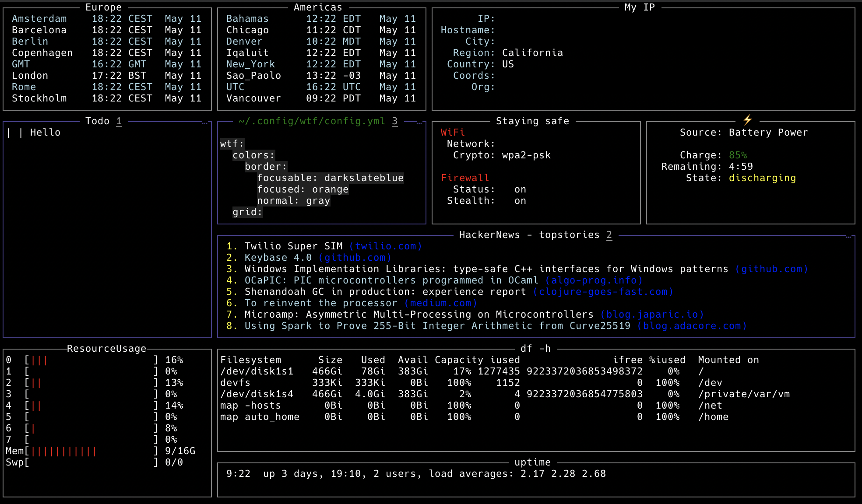
Task: Click the HackerNews widget's ellipsis indicator
Action: coord(848,238)
